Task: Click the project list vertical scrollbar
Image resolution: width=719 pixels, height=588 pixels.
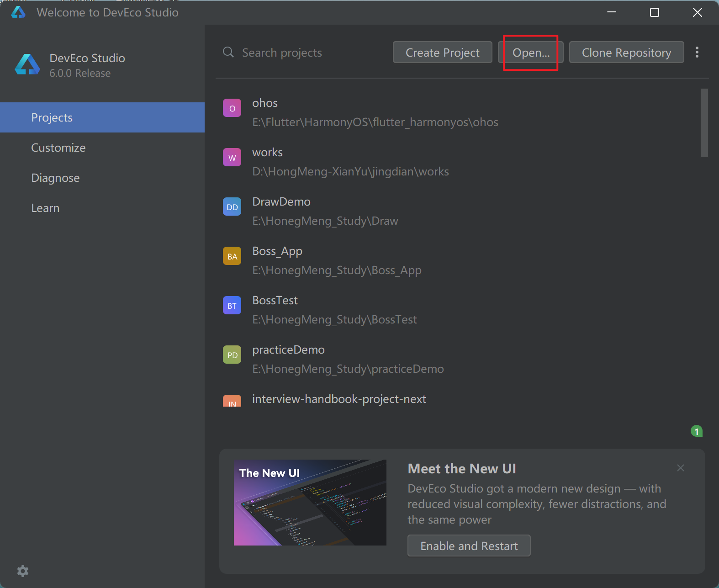Action: pos(704,123)
